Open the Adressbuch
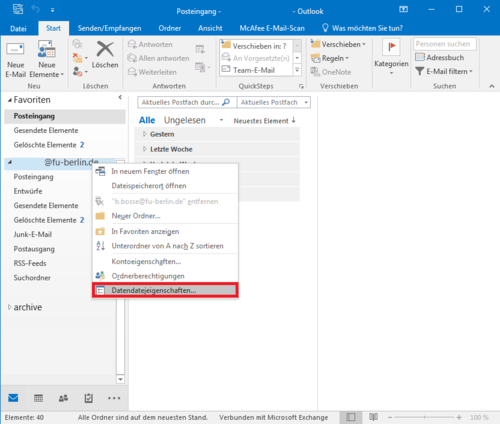Image resolution: width=500 pixels, height=424 pixels. click(440, 58)
